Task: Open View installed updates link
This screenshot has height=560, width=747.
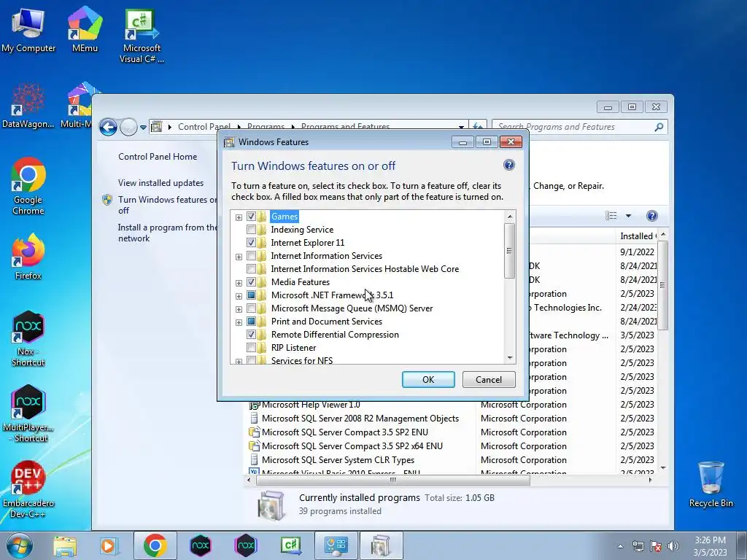Action: [161, 183]
